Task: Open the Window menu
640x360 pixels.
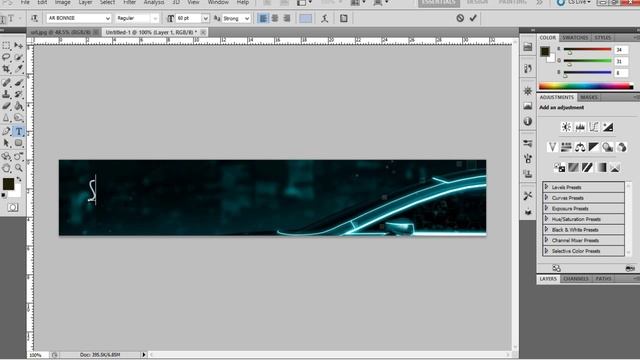Action: tap(218, 2)
